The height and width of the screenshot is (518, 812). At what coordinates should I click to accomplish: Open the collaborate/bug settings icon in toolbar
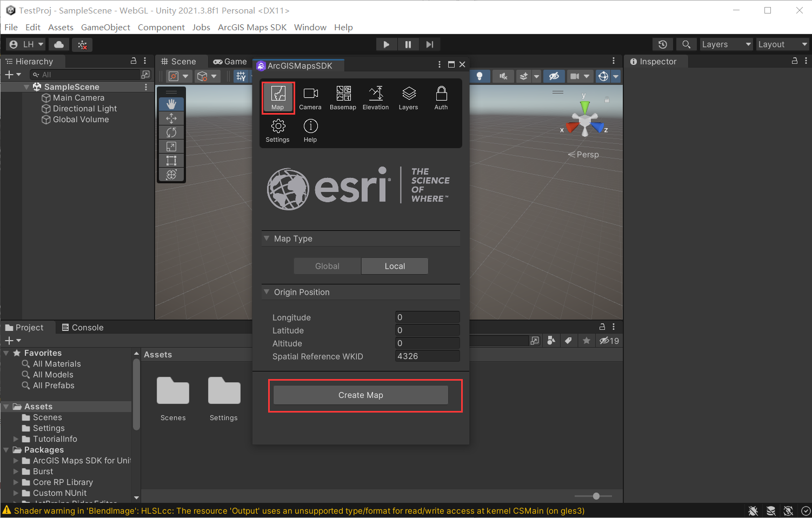tap(82, 44)
